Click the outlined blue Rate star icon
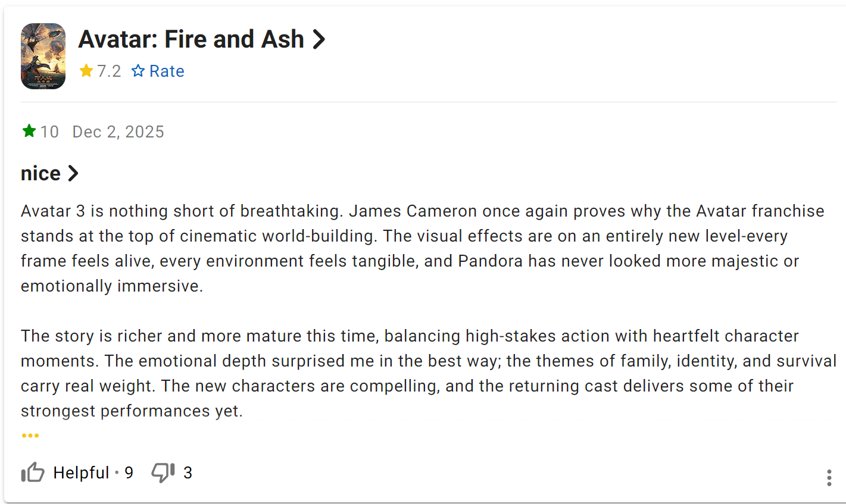The width and height of the screenshot is (846, 504). pyautogui.click(x=138, y=71)
